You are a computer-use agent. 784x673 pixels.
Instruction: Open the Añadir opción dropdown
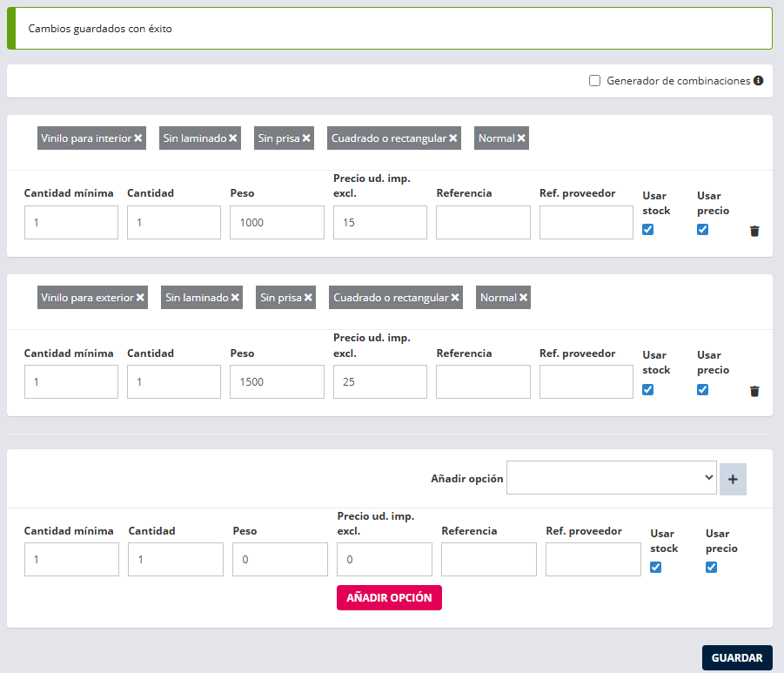(611, 478)
